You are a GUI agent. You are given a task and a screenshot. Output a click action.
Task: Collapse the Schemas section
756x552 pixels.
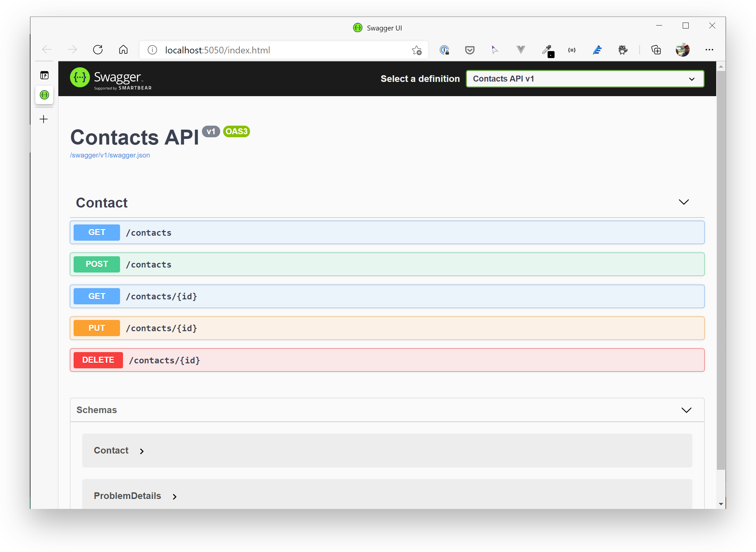coord(687,410)
